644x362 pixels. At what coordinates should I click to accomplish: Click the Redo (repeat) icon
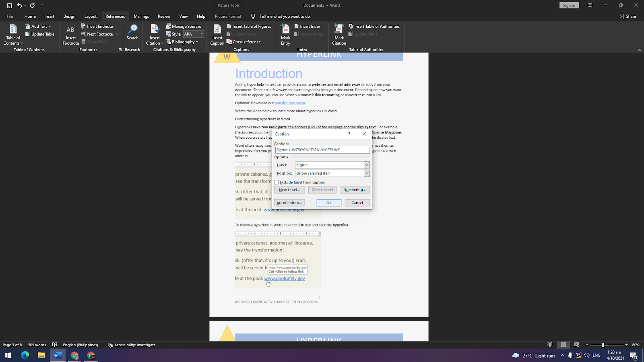pyautogui.click(x=32, y=5)
